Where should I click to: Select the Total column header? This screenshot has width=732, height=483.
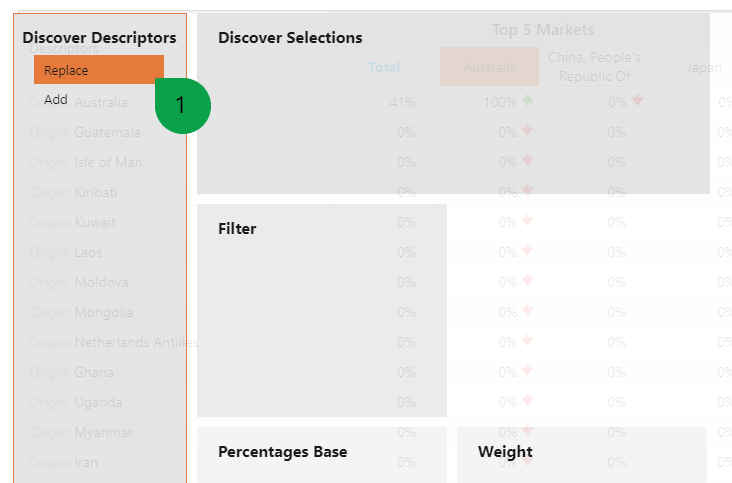[384, 67]
